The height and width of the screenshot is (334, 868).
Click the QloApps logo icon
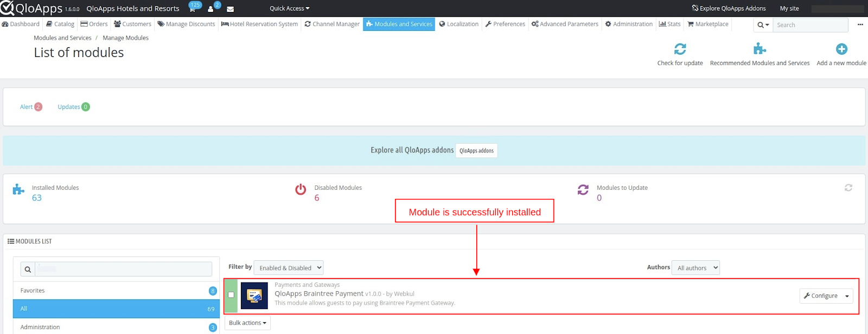[7, 8]
